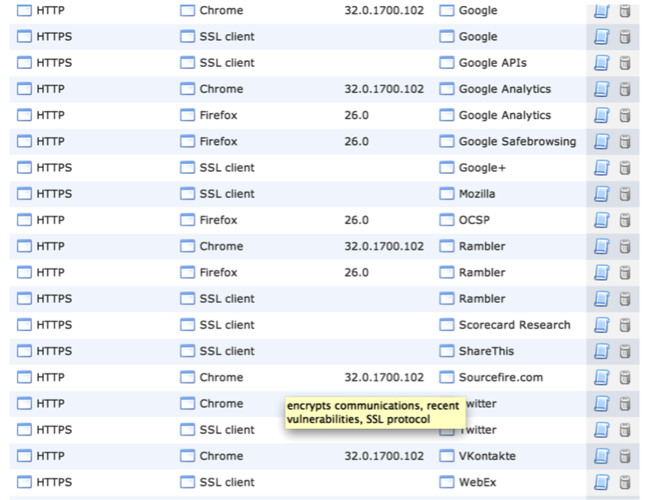Image resolution: width=647 pixels, height=500 pixels.
Task: Click the web app icon beside ShareThis
Action: click(446, 351)
